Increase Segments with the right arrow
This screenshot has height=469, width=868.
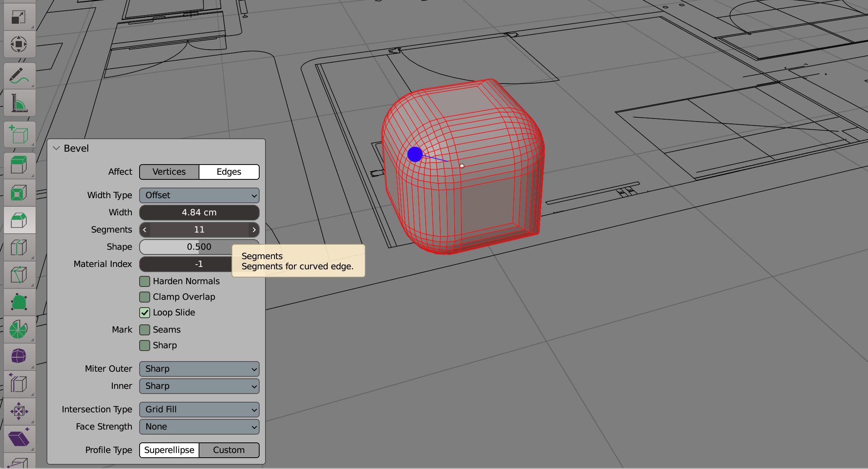[254, 230]
